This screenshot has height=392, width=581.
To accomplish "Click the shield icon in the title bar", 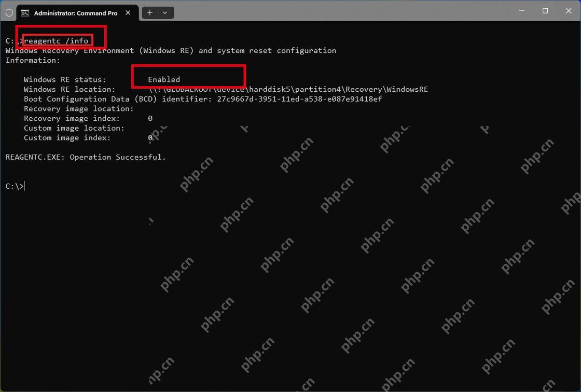I will tap(9, 13).
